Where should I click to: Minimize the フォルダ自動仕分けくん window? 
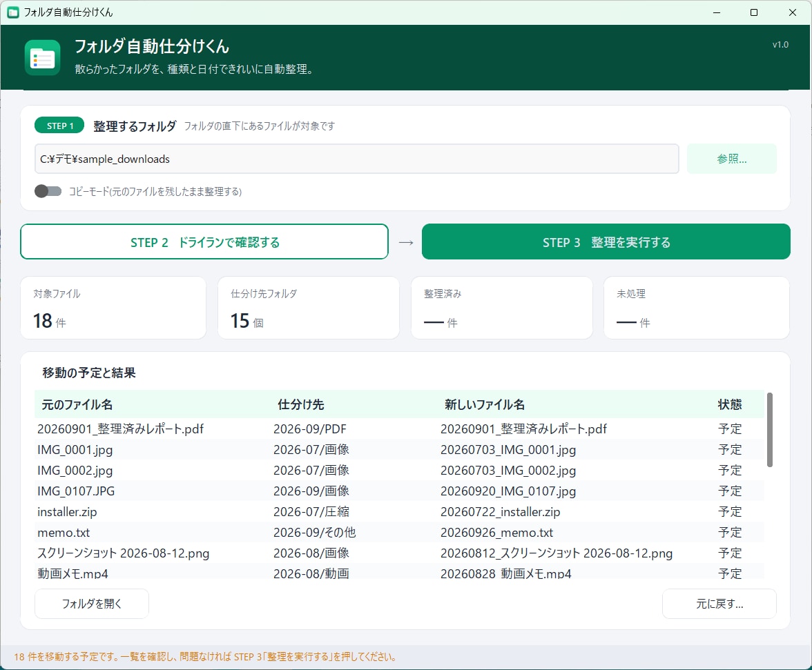click(717, 12)
